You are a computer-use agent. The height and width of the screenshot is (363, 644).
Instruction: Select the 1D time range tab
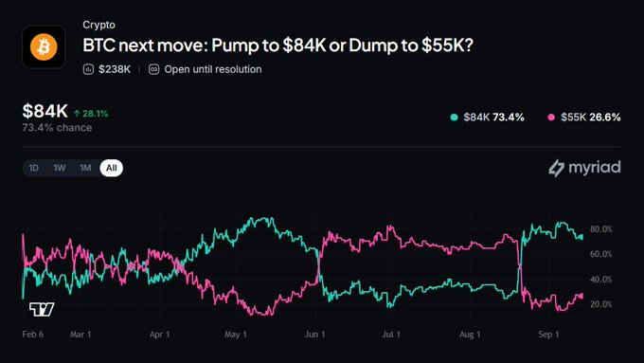(x=34, y=168)
